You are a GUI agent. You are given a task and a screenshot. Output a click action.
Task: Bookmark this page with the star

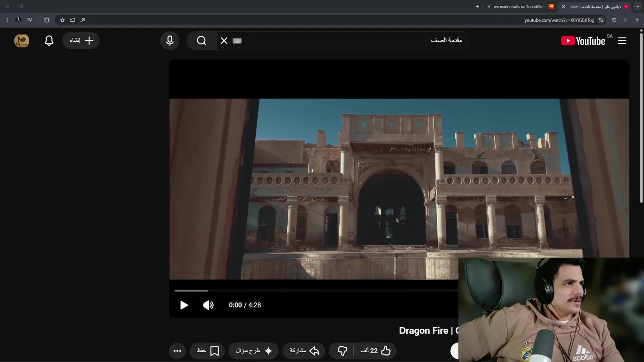click(62, 20)
